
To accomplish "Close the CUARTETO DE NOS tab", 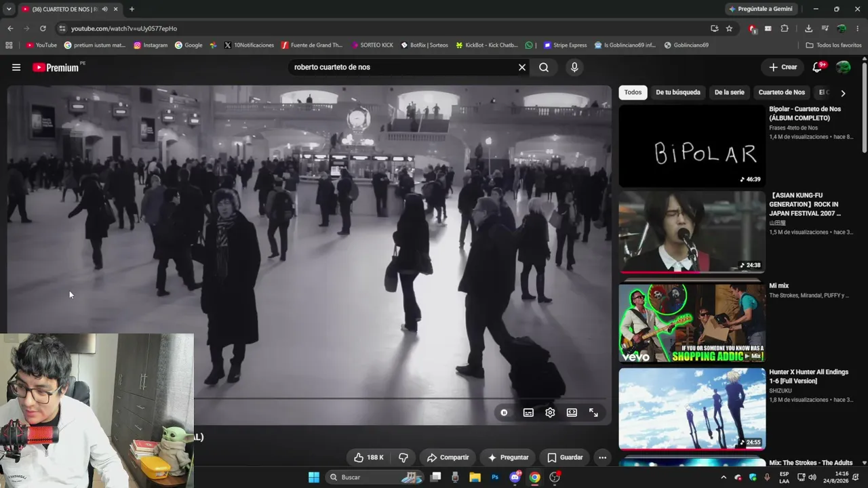I will 116,9.
